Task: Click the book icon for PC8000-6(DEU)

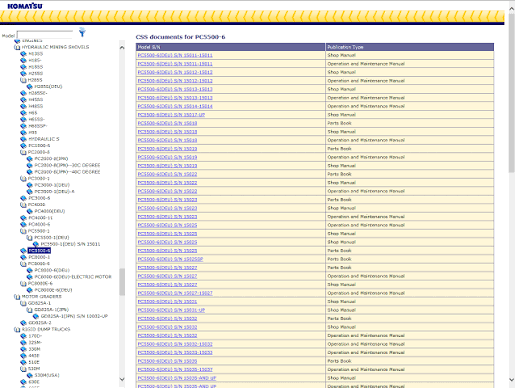Action: point(29,270)
